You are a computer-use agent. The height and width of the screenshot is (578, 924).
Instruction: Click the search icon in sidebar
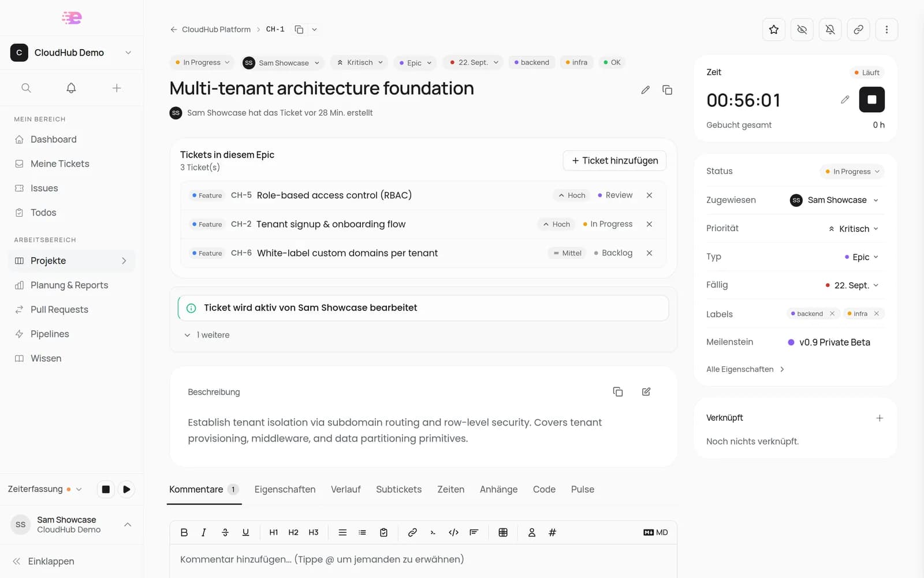click(26, 88)
